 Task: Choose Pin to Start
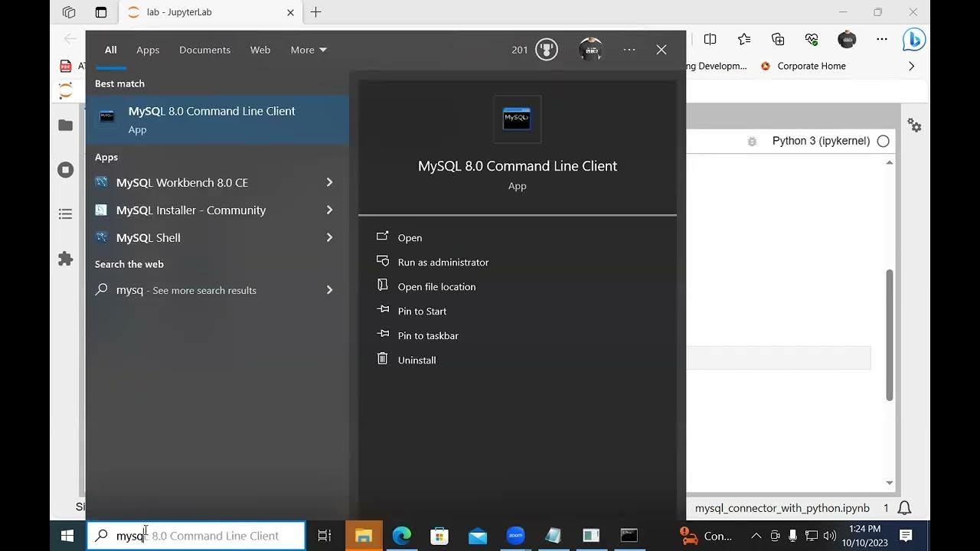point(422,311)
